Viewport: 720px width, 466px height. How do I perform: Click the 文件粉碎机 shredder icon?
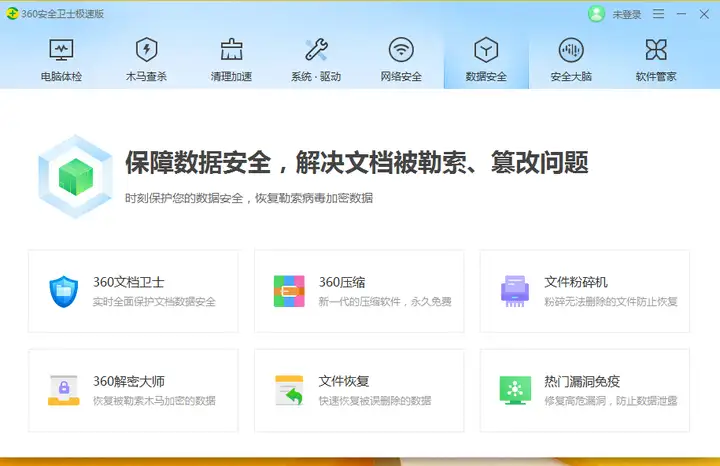click(515, 291)
